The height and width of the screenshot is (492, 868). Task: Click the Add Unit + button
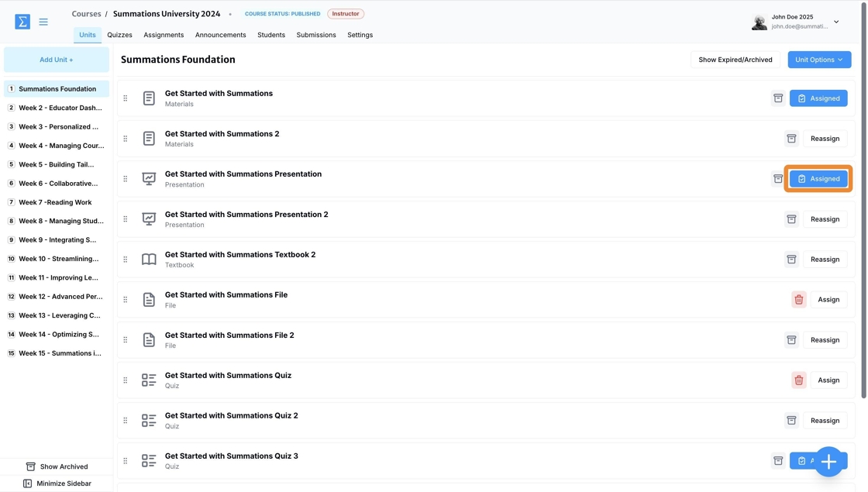pos(57,60)
